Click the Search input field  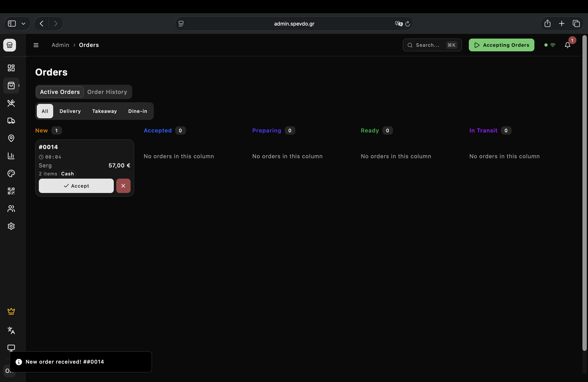[430, 45]
